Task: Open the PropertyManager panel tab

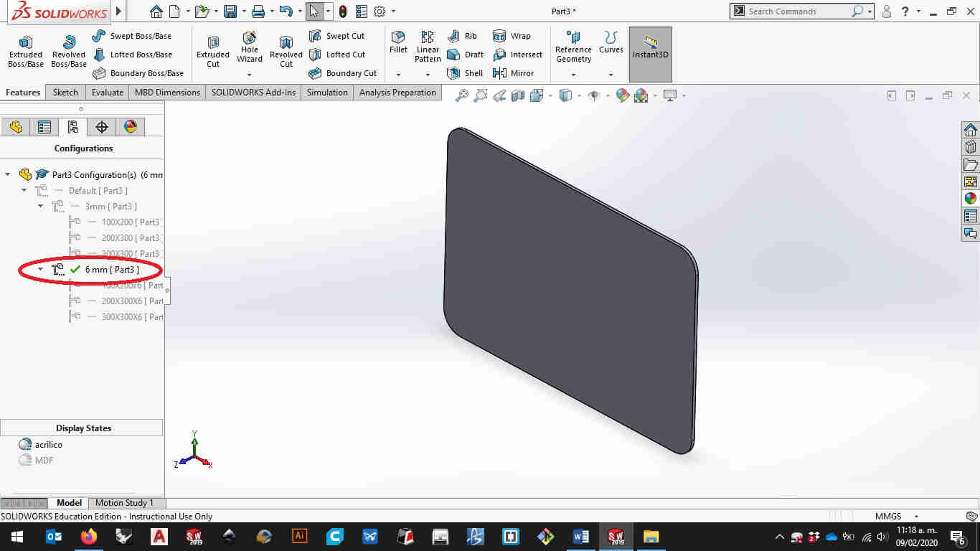Action: (x=44, y=127)
